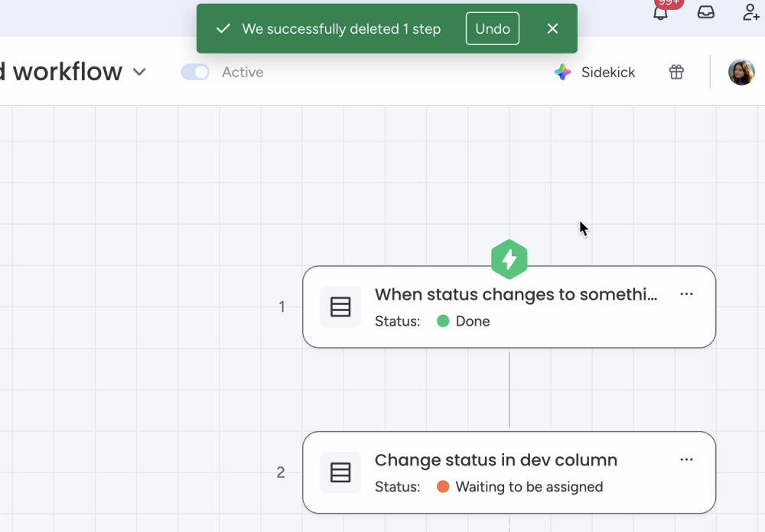Open three-dot menu on trigger step
Image resolution: width=765 pixels, height=532 pixels.
click(686, 294)
